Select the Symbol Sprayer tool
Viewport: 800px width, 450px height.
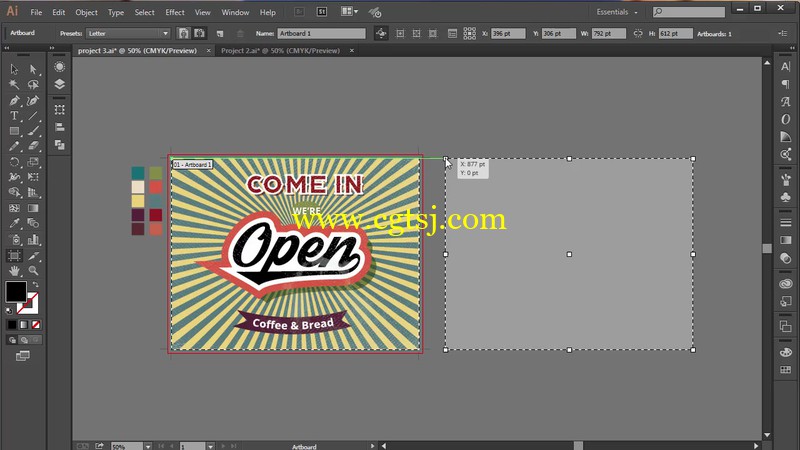pos(14,239)
